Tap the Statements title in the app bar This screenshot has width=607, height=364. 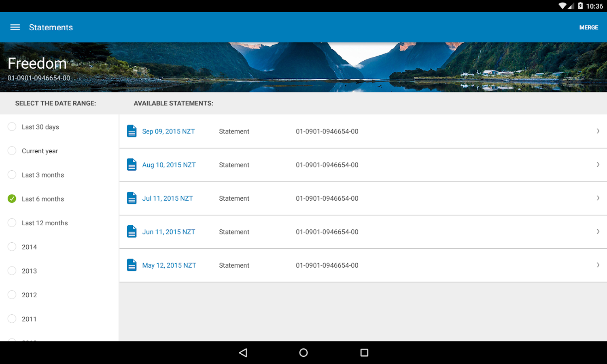click(x=51, y=28)
